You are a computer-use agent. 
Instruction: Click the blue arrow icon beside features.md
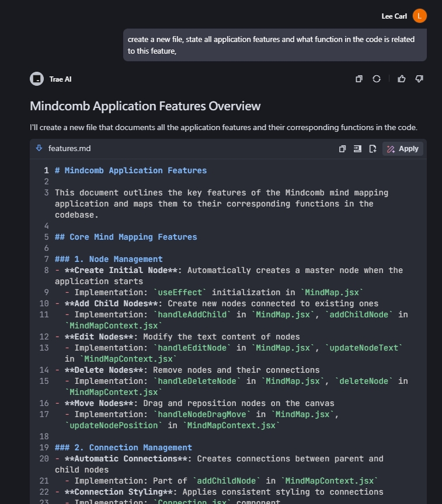(x=39, y=148)
